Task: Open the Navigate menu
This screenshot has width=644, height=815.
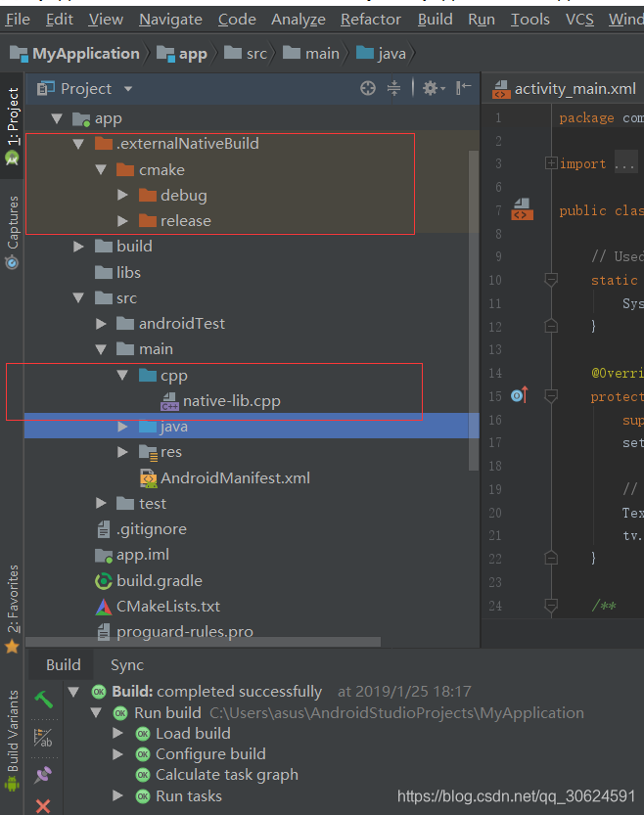Action: (x=170, y=20)
